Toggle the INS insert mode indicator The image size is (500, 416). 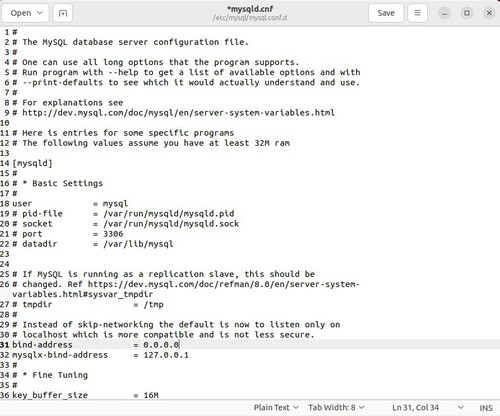pyautogui.click(x=486, y=408)
